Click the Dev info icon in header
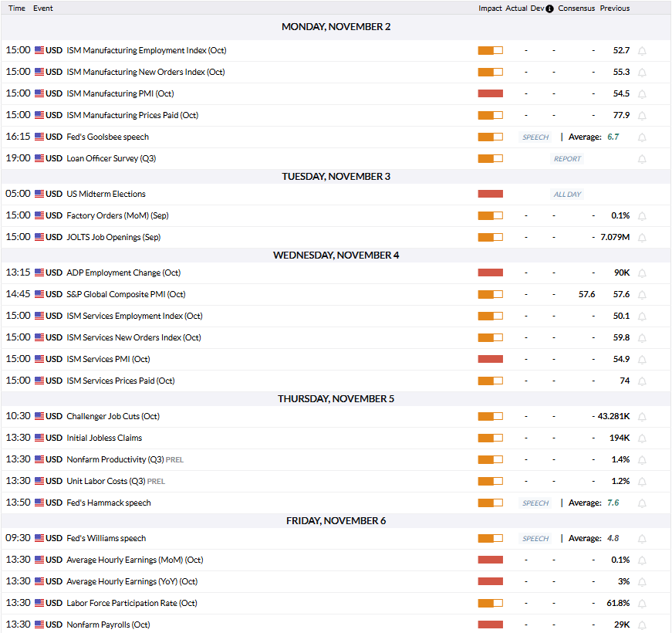This screenshot has width=672, height=633. coord(550,8)
